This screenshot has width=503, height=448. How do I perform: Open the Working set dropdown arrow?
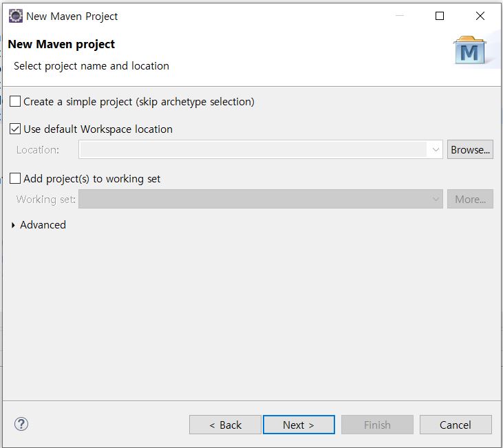click(x=436, y=199)
